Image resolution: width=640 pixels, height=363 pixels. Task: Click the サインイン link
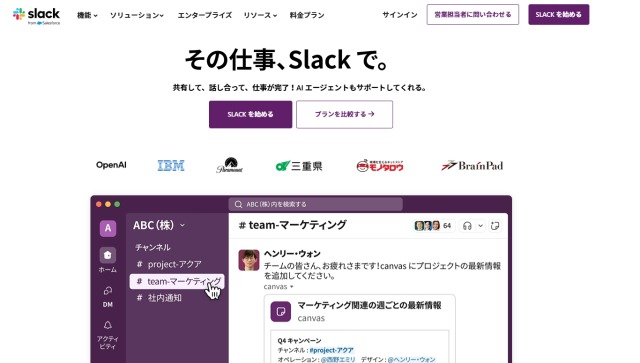[x=400, y=15]
